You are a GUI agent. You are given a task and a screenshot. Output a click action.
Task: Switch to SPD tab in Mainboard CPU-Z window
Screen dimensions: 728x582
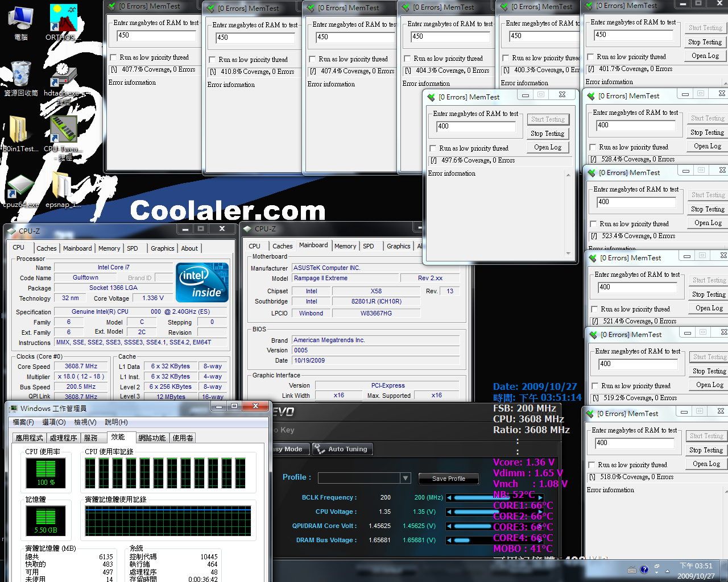[x=369, y=246]
